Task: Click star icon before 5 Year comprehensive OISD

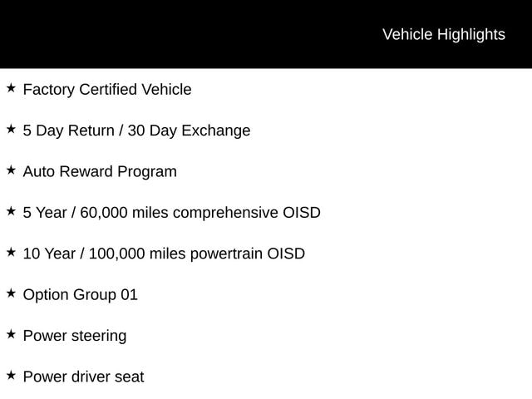Action: (x=11, y=211)
